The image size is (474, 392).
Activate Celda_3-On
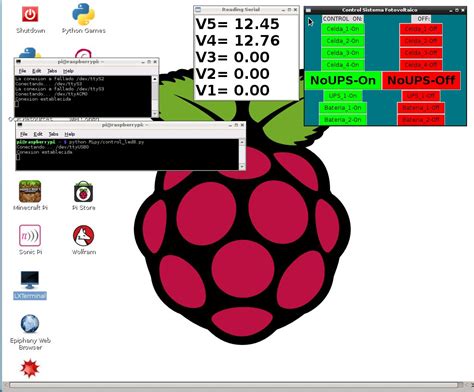click(x=343, y=53)
